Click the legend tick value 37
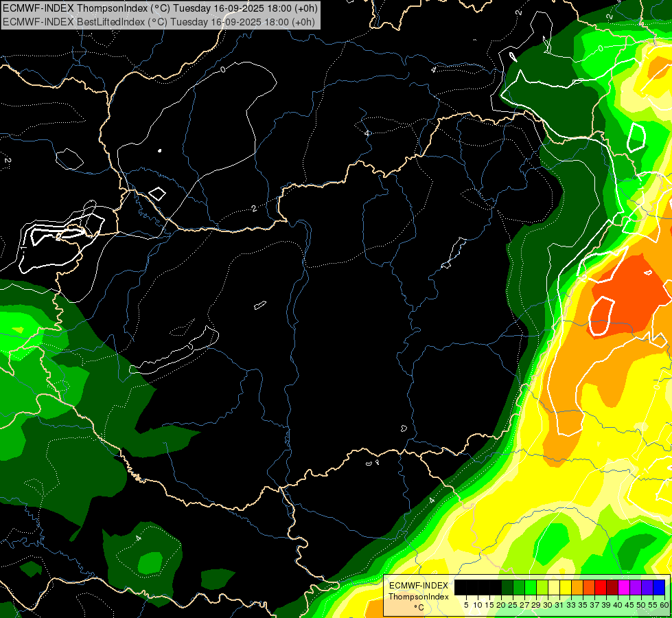672x618 pixels. click(595, 605)
